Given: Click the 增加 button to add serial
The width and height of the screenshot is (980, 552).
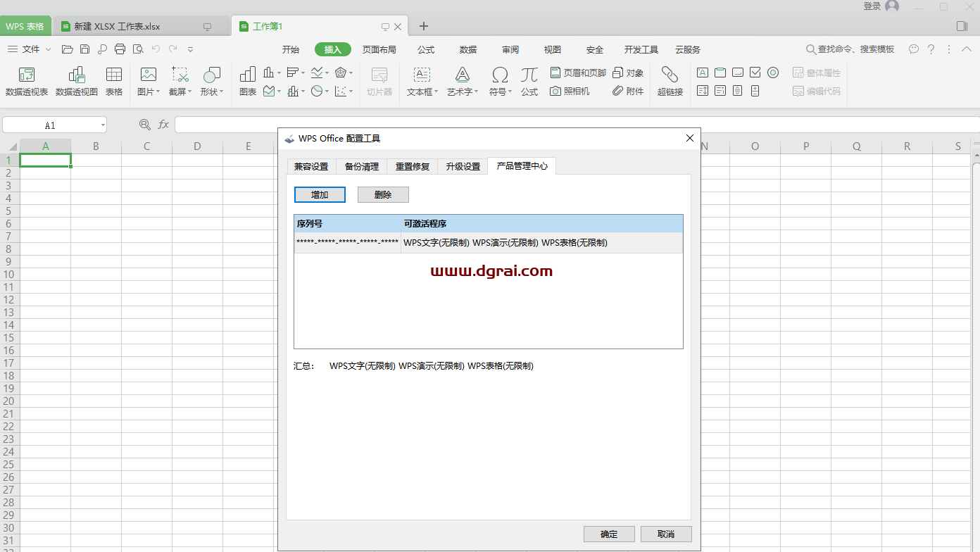Looking at the screenshot, I should [x=320, y=194].
